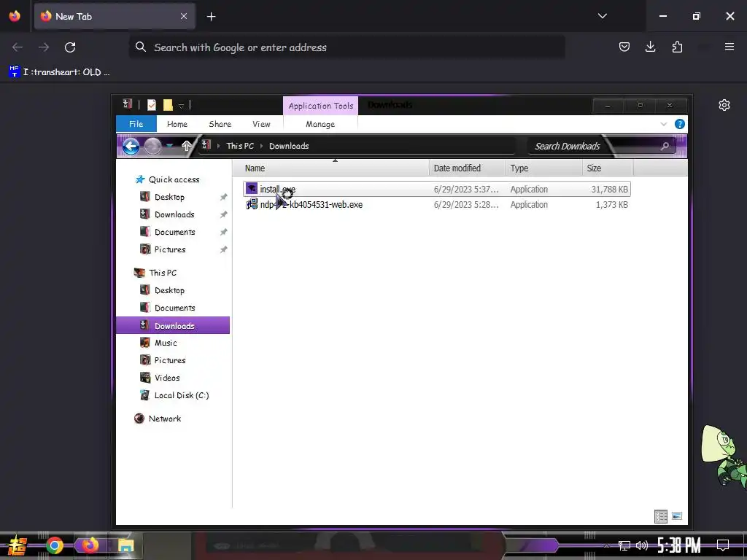
Task: Expand the chevron between This PC and Downloads
Action: tap(261, 146)
